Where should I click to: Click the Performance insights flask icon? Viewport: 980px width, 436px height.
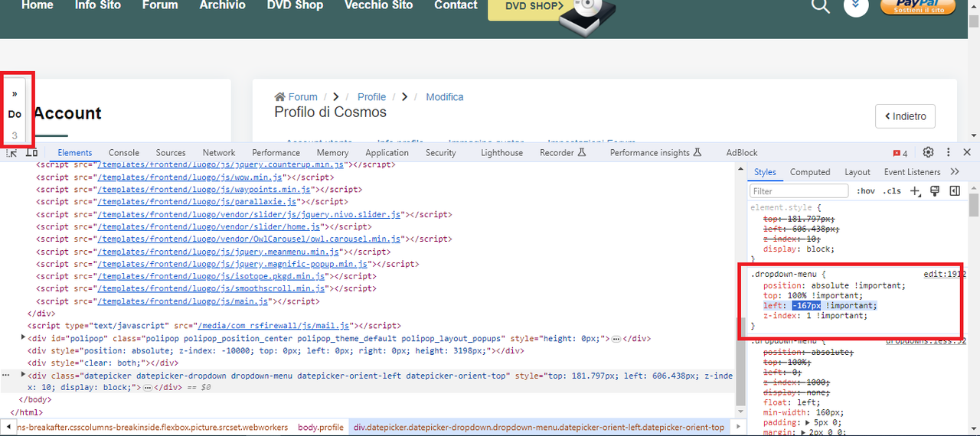(x=697, y=152)
